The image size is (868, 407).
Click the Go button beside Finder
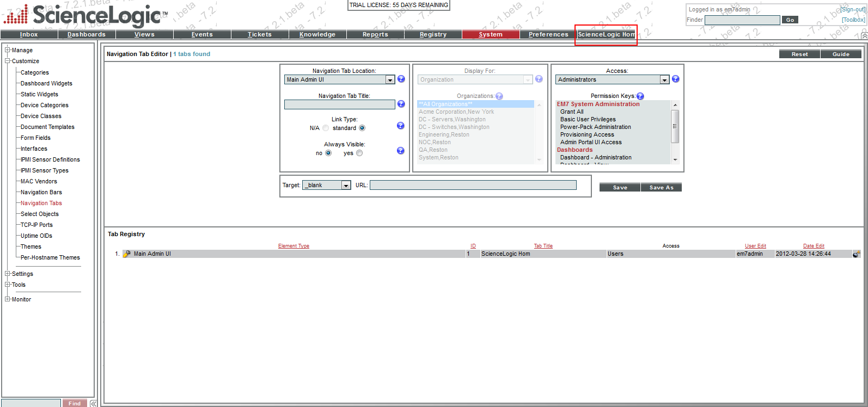click(x=790, y=20)
